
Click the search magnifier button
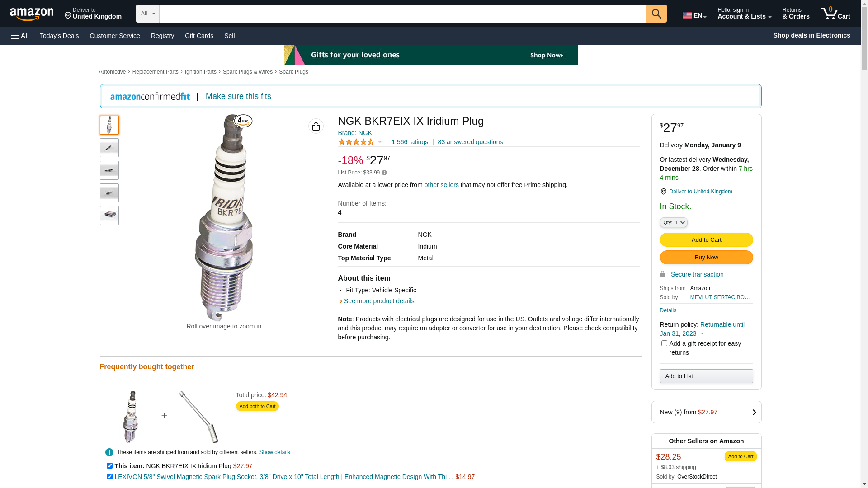[656, 14]
